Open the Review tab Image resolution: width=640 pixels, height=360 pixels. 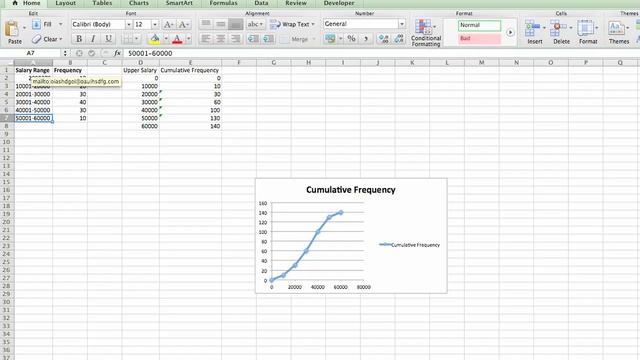click(x=296, y=3)
